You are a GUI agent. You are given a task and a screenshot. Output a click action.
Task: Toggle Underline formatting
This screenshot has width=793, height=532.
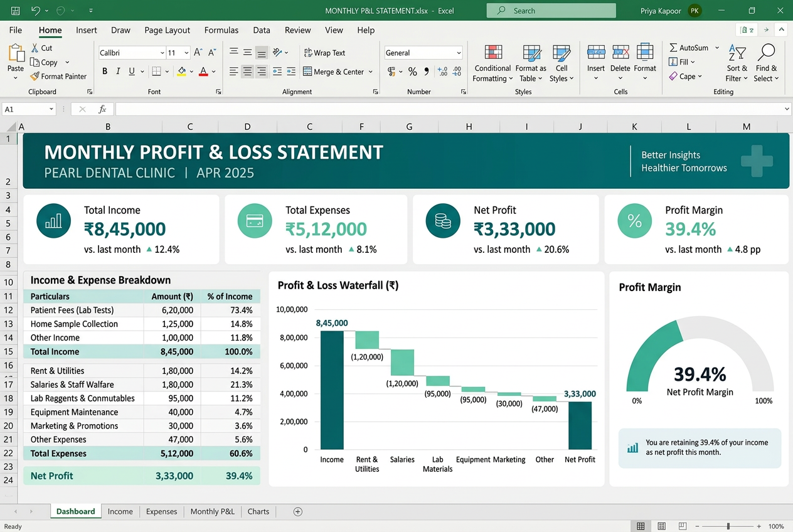[x=132, y=72]
